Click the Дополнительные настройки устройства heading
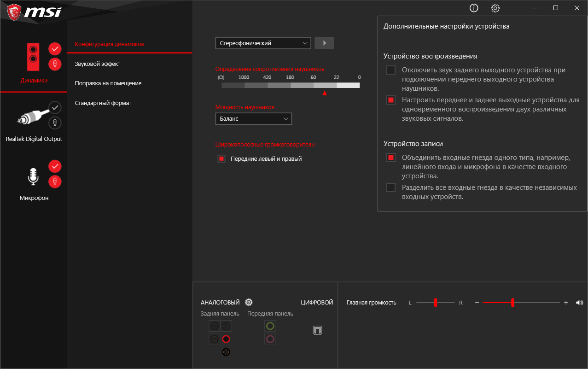Screen dimensions: 588x369 [x=447, y=26]
